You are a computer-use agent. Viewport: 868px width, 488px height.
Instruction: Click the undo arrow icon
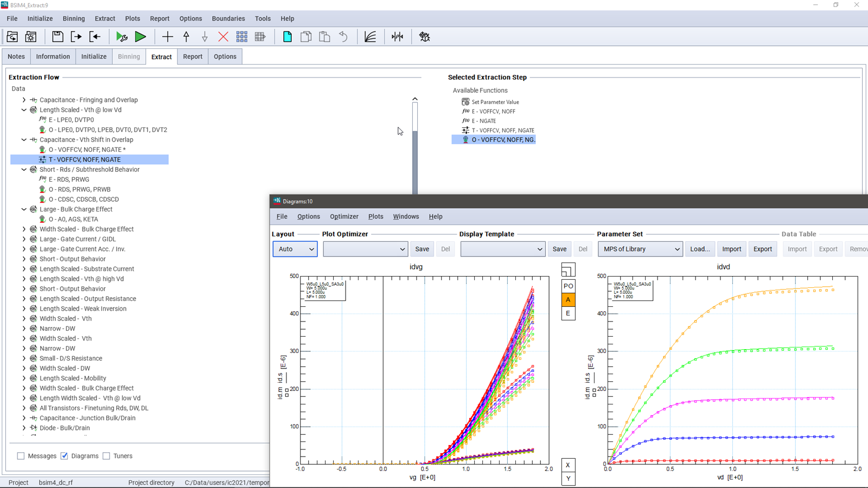point(343,36)
